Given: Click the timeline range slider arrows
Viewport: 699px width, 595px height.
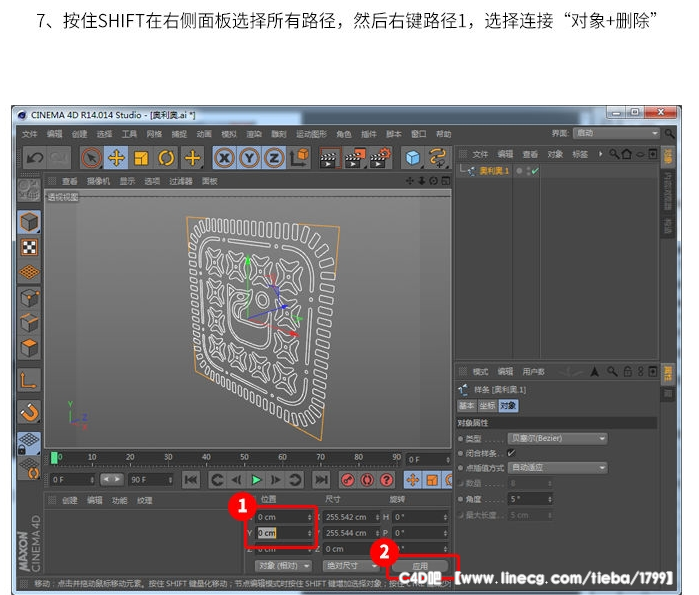Looking at the screenshot, I should [x=111, y=479].
